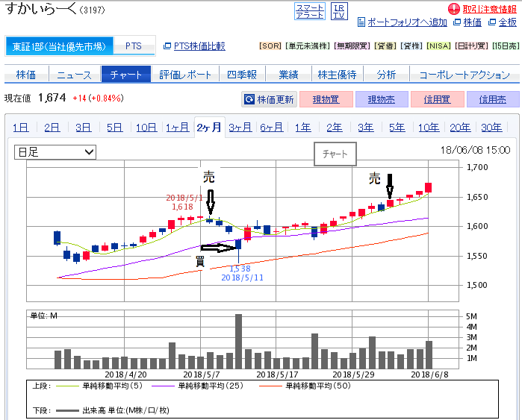Viewport: 522px width, 420px height.
Task: Click the portfolio add document icon
Action: [361, 22]
